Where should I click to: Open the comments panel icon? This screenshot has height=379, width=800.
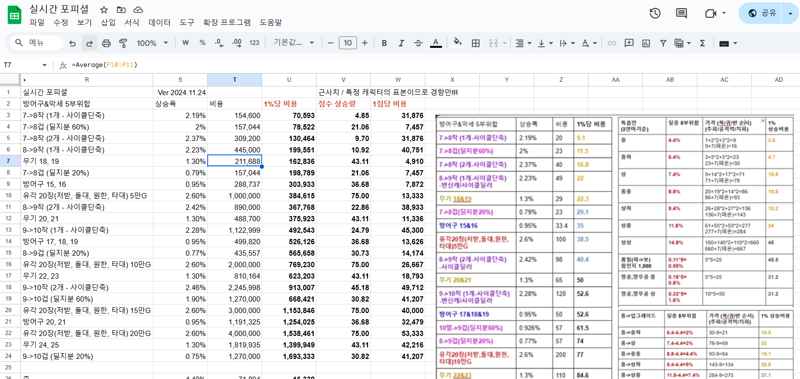[681, 13]
